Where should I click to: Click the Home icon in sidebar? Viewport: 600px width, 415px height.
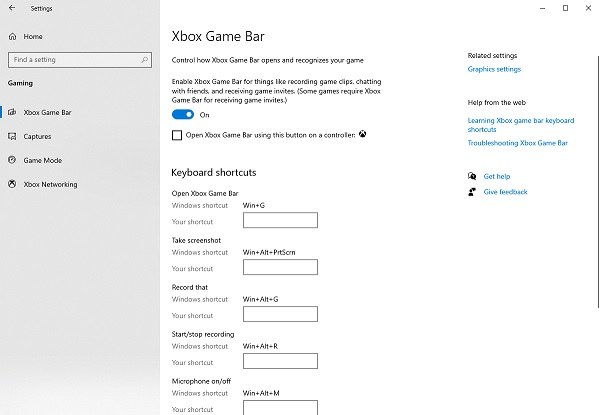[x=13, y=36]
